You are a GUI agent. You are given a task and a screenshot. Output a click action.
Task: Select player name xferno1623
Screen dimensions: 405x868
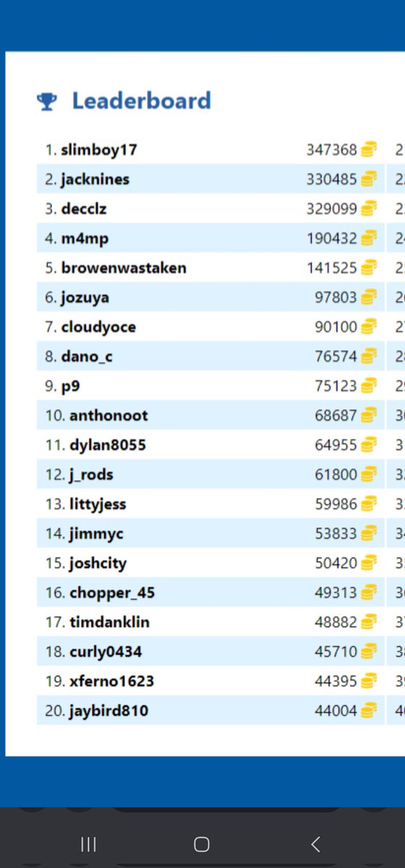111,681
